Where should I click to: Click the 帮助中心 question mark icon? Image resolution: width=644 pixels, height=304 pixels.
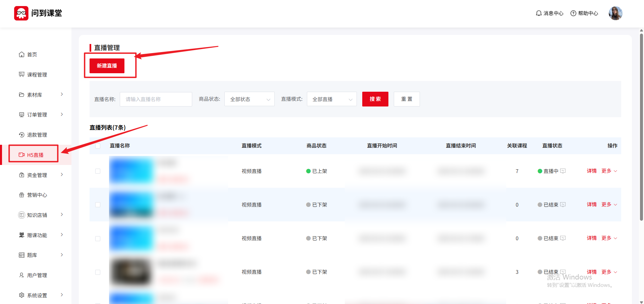point(573,13)
